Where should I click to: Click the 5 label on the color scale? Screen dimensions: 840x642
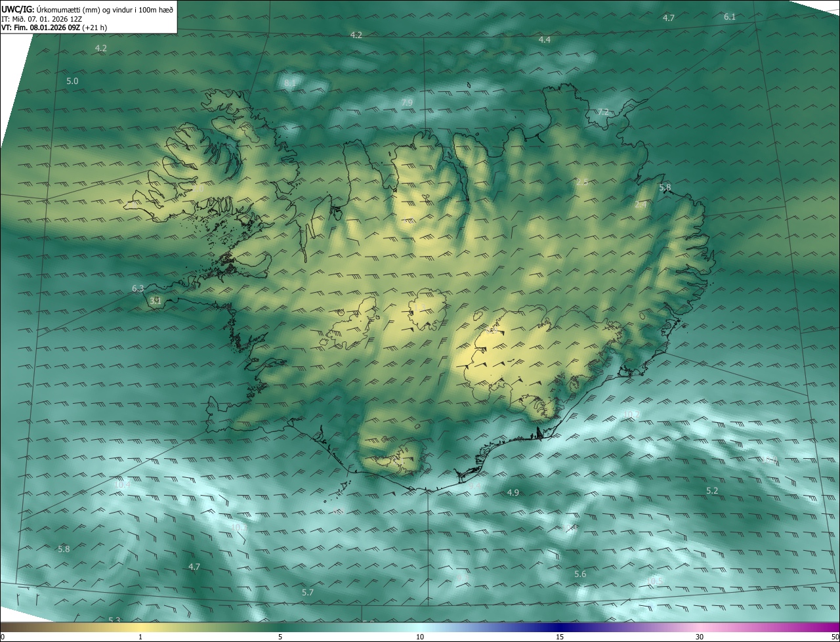[280, 637]
